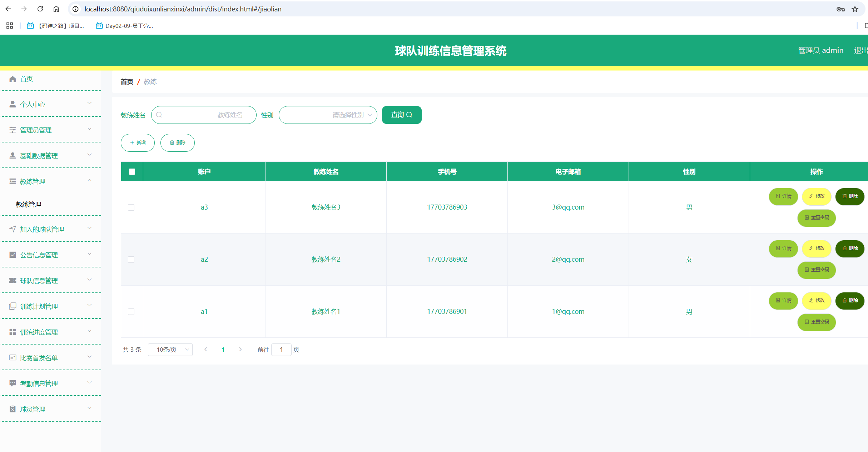Select the 公告信息管理 chart icon

pos(12,254)
